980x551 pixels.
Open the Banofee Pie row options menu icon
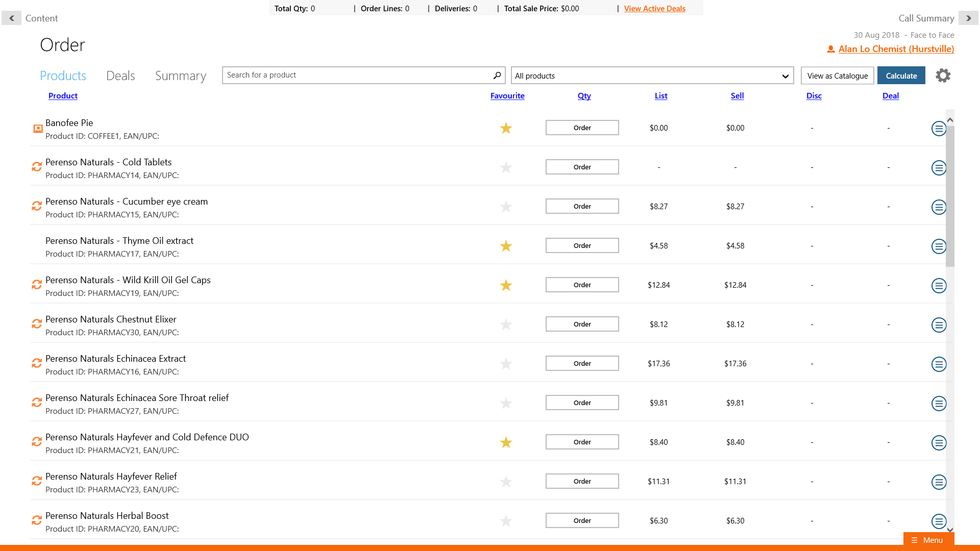click(939, 129)
